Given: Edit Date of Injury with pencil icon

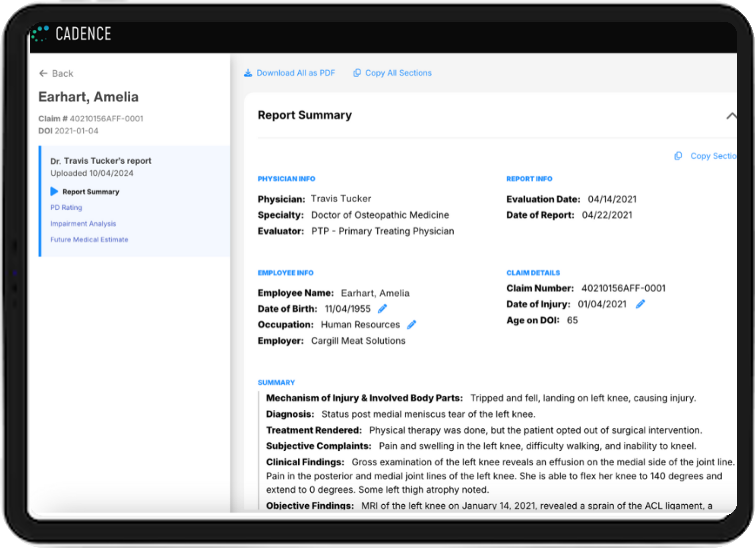Looking at the screenshot, I should point(640,304).
